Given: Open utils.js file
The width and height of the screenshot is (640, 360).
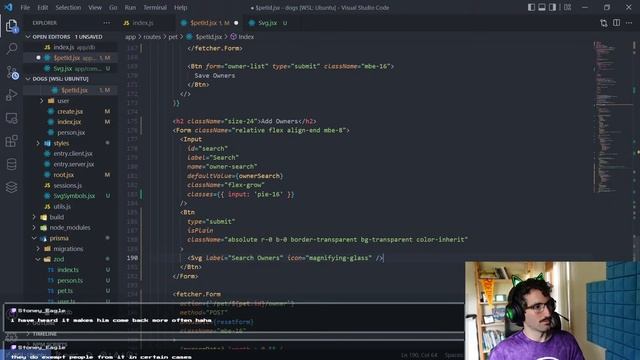Looking at the screenshot, I should (62, 207).
